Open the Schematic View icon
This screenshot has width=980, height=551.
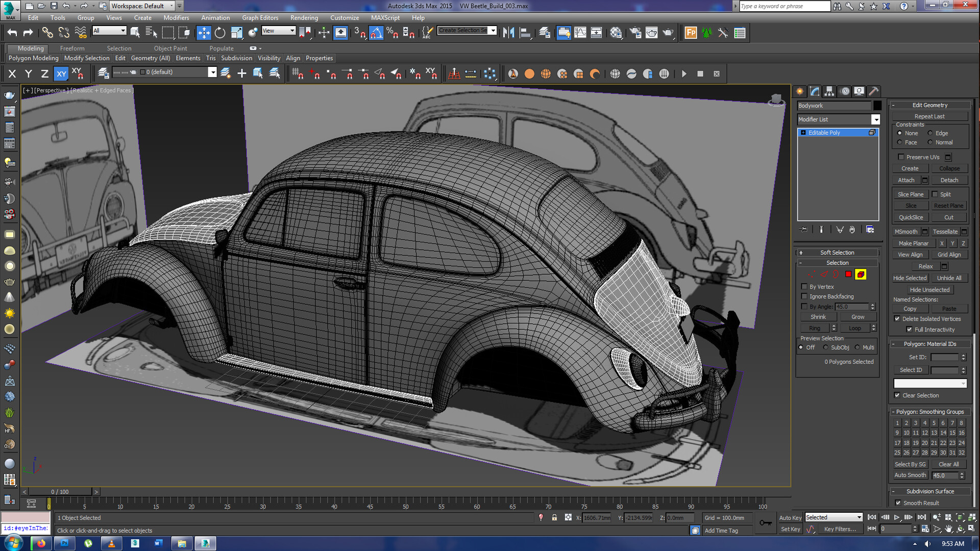[596, 33]
